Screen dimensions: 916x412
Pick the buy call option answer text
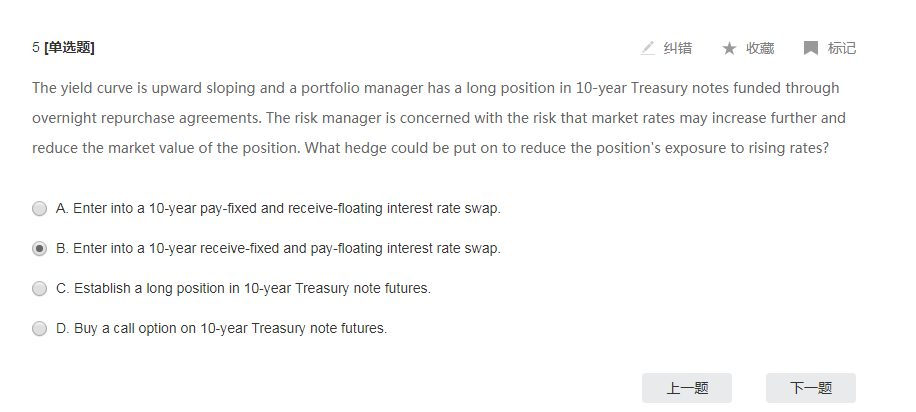point(221,328)
